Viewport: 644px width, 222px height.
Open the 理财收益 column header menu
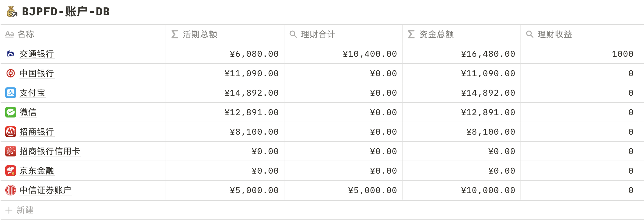click(x=555, y=34)
